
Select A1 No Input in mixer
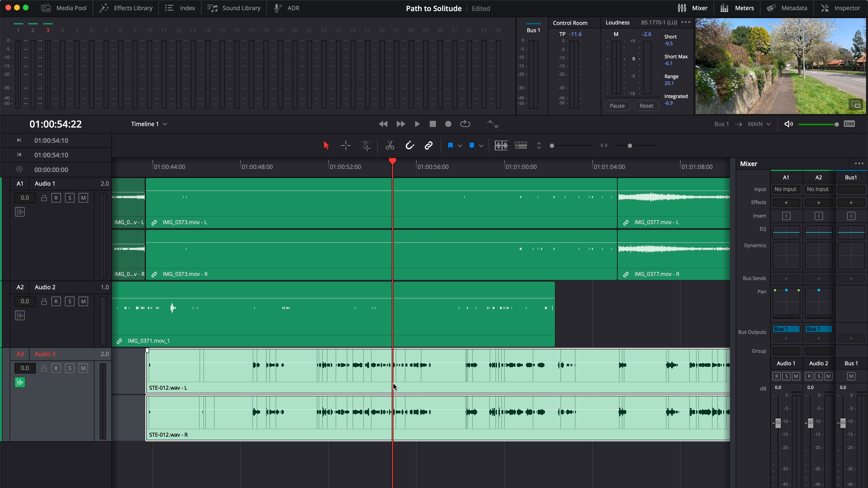(786, 189)
